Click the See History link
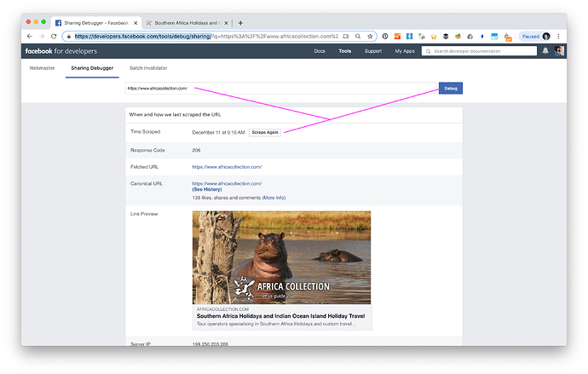The image size is (588, 374). (206, 190)
